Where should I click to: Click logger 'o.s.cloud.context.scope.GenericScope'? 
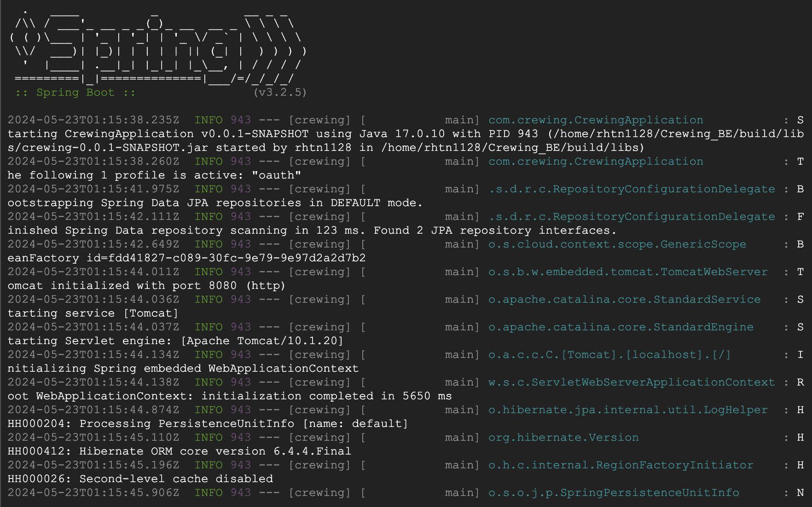pyautogui.click(x=617, y=244)
